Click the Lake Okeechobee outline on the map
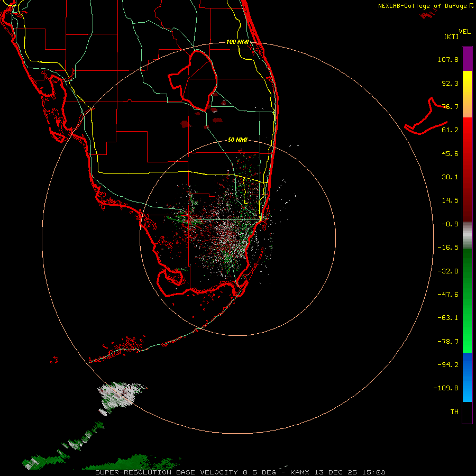 coord(193,80)
